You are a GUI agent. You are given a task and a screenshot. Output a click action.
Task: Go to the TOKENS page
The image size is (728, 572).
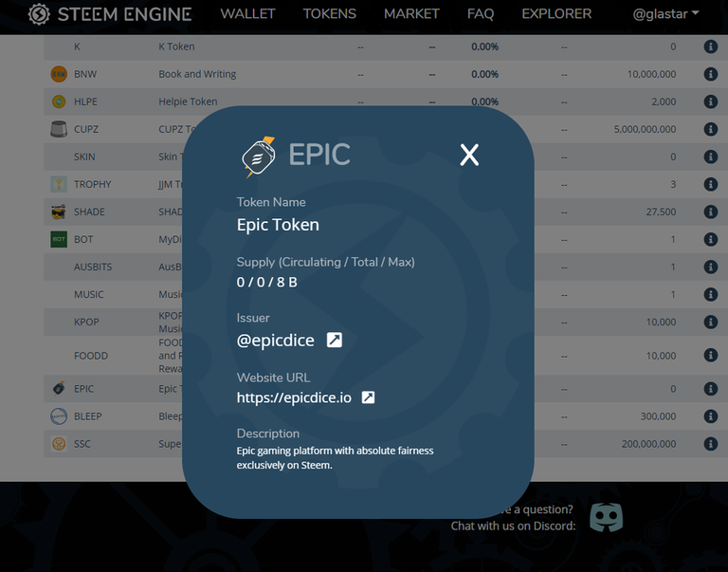pyautogui.click(x=329, y=14)
